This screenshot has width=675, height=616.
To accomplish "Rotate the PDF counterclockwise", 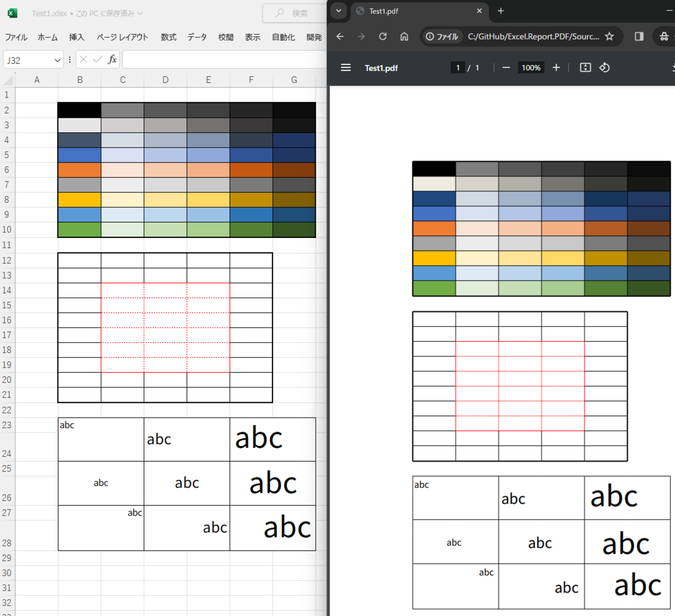I will tap(604, 68).
